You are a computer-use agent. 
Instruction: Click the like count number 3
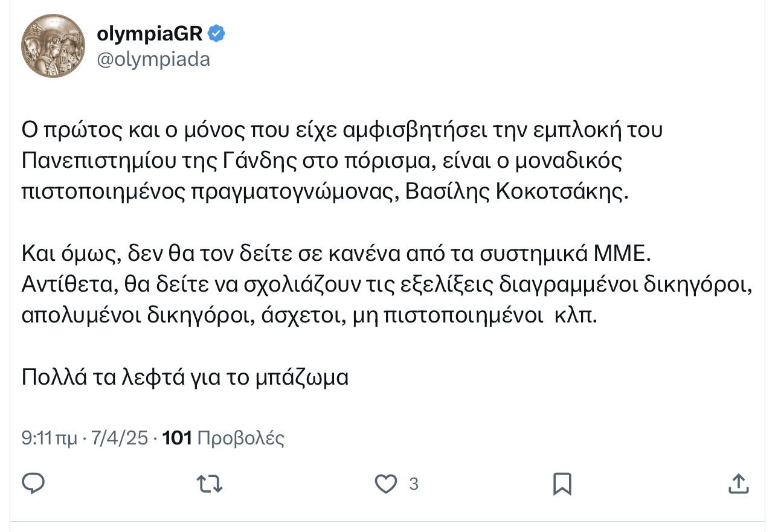coord(414,484)
